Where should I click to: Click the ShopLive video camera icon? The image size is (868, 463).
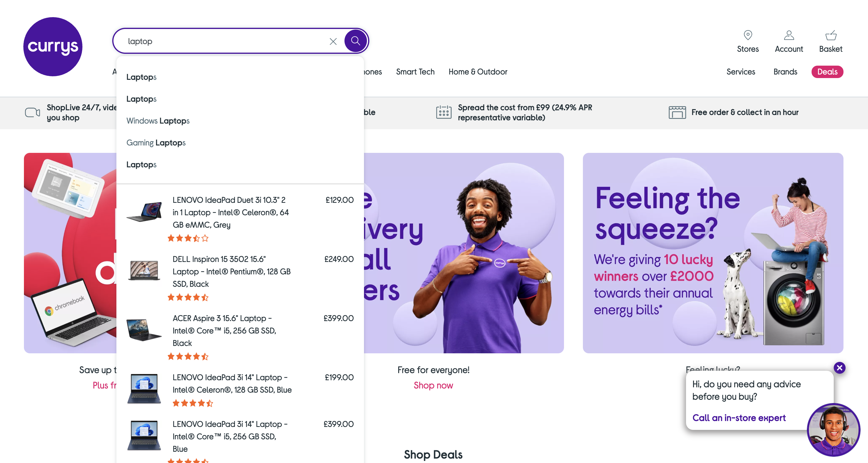tap(32, 112)
